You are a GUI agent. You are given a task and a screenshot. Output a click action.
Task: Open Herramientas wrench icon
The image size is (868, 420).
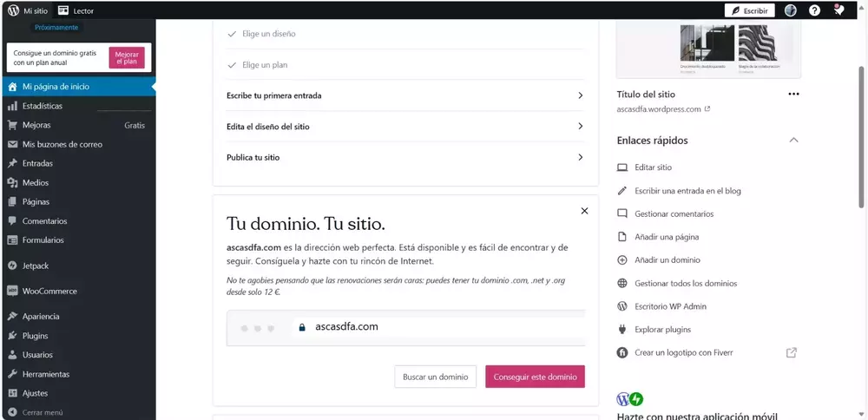pyautogui.click(x=12, y=374)
